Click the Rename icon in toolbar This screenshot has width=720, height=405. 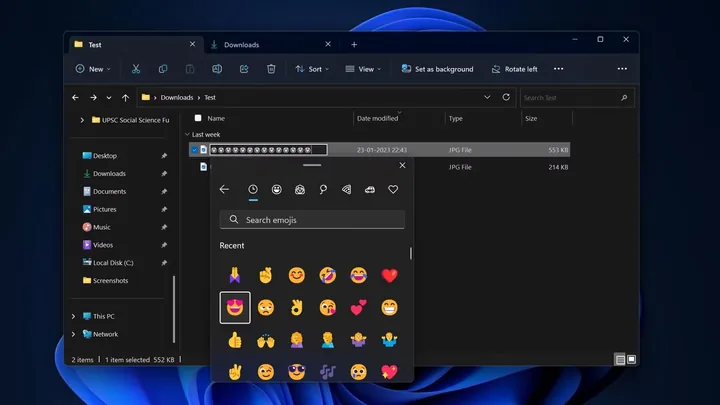217,69
